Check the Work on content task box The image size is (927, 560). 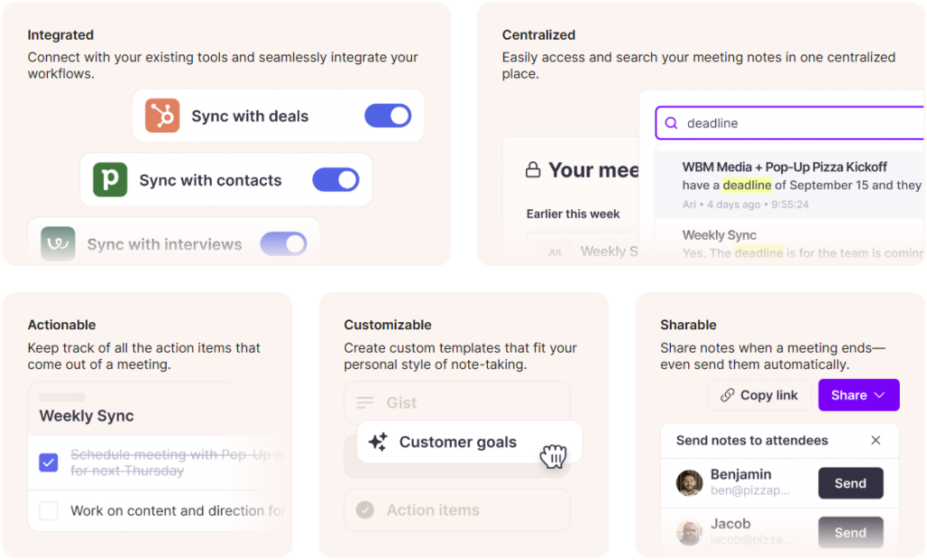point(48,510)
